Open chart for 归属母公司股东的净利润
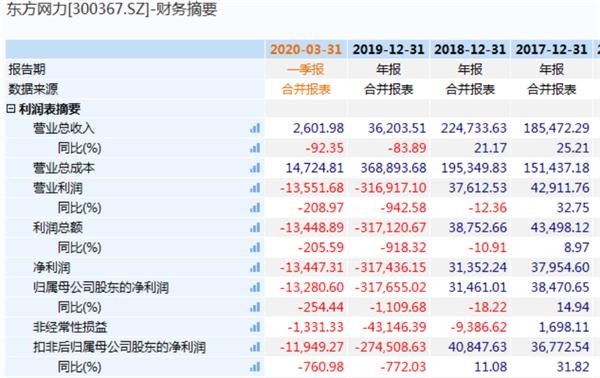600x378 pixels. pyautogui.click(x=255, y=288)
